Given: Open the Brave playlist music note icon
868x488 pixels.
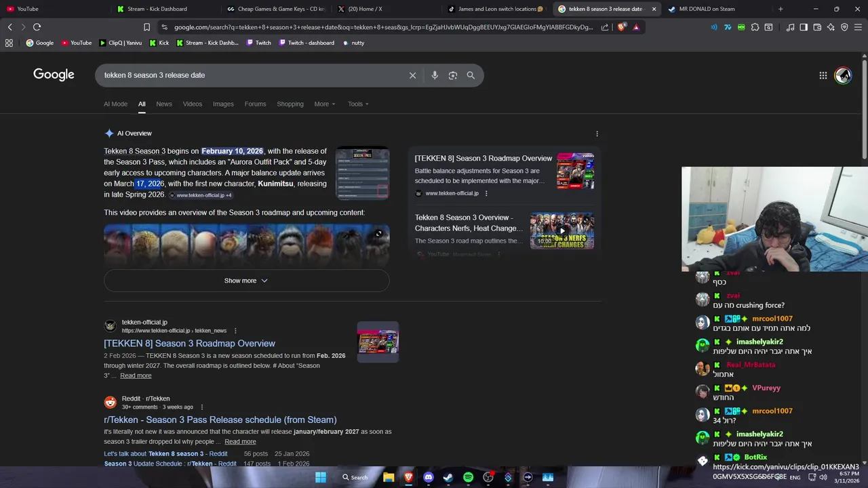Looking at the screenshot, I should 790,27.
